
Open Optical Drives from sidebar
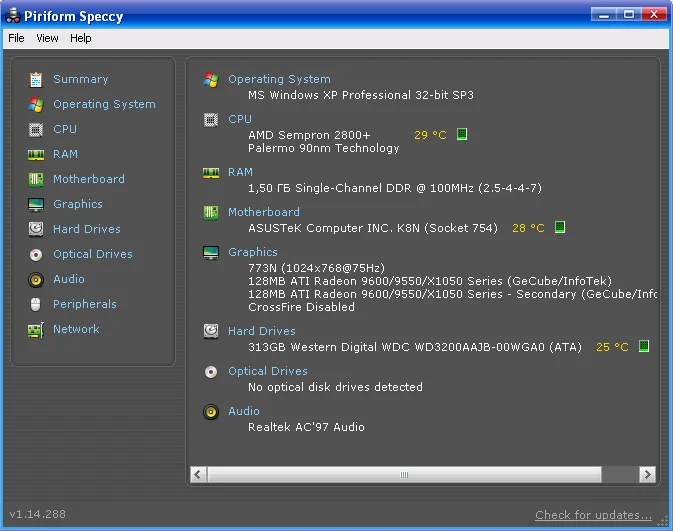point(93,254)
